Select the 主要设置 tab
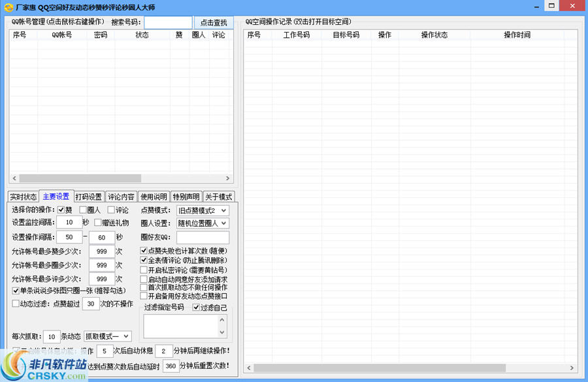The image size is (588, 382). pos(56,196)
